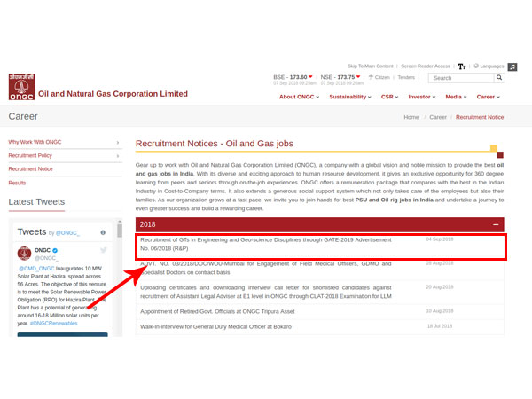532x399 pixels.
Task: Click the ONGC verified badge
Action: [55, 250]
